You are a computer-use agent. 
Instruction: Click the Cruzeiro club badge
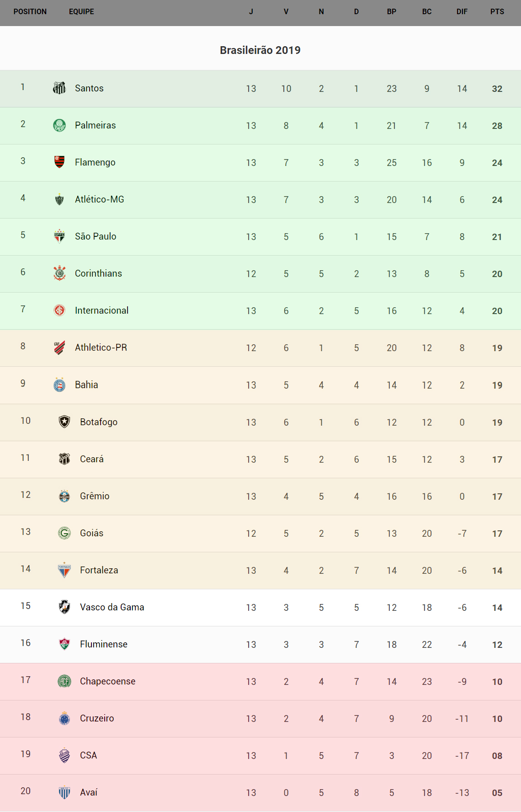tap(64, 718)
